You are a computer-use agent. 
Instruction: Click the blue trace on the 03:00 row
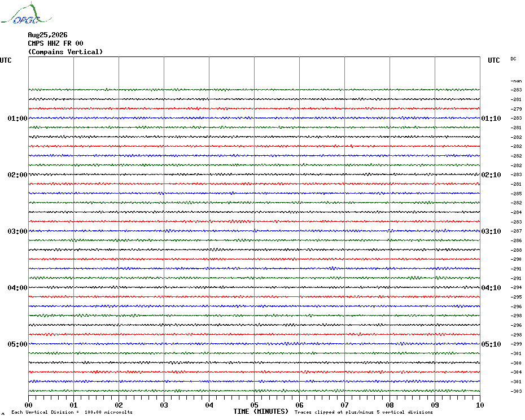click(x=255, y=231)
